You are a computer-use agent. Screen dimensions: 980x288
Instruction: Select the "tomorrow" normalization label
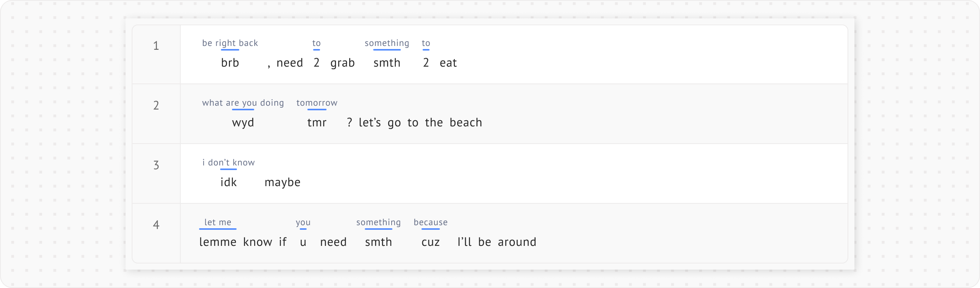point(317,103)
